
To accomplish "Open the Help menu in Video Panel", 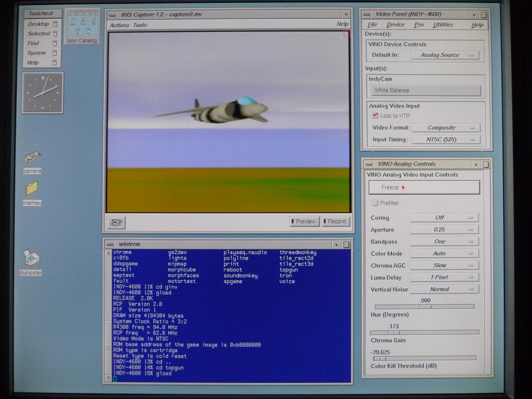I will [477, 25].
